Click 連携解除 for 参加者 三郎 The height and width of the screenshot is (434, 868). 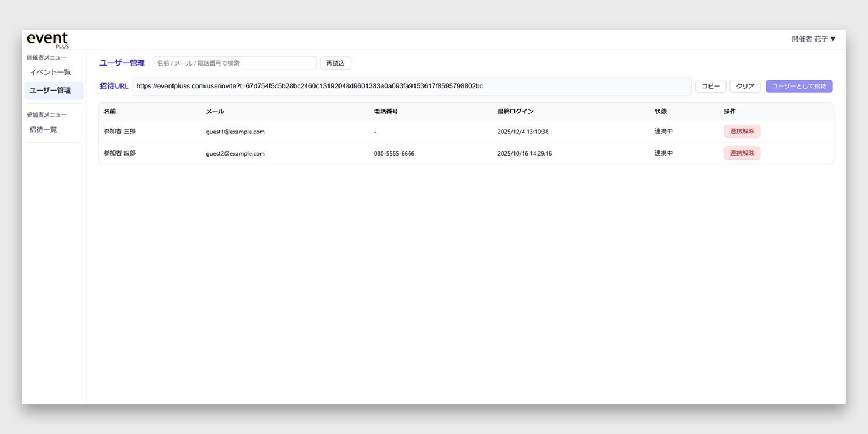click(x=742, y=132)
